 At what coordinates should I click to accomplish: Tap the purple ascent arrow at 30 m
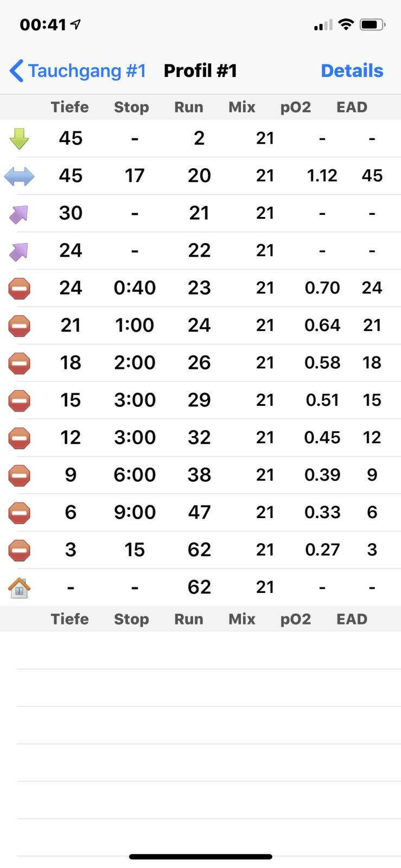pos(19,214)
